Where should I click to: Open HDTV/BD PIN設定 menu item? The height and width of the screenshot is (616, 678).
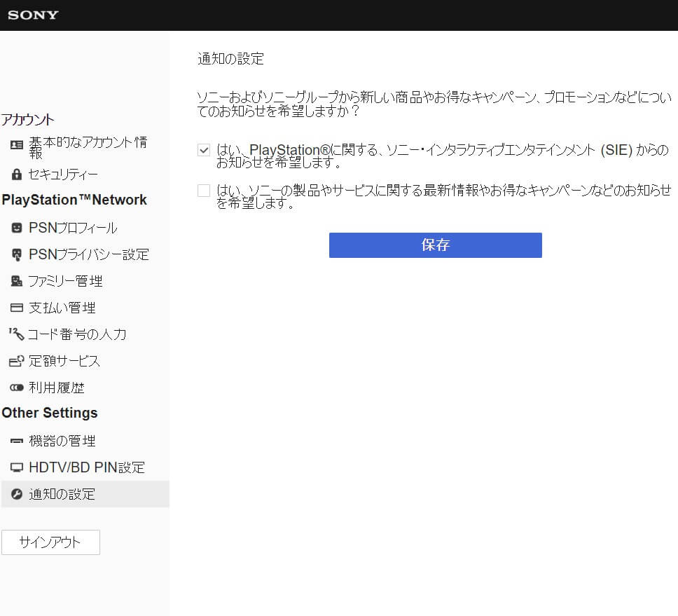(85, 467)
